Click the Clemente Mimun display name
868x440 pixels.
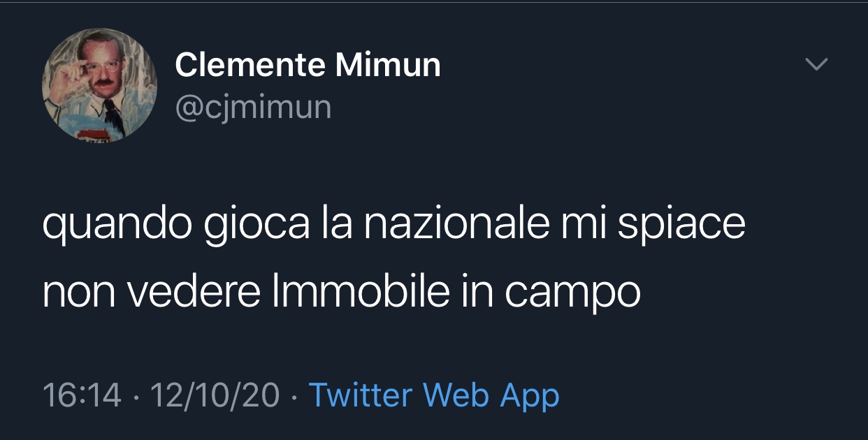(308, 66)
